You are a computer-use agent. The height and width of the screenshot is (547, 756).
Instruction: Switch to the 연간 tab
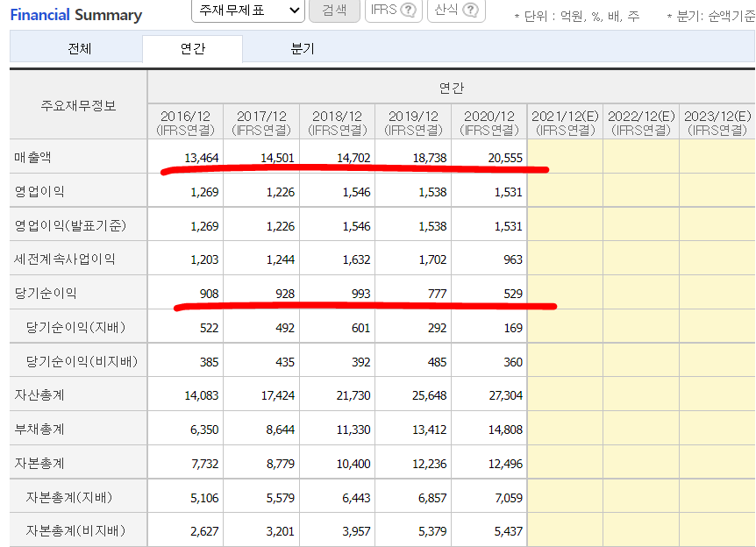(x=192, y=49)
